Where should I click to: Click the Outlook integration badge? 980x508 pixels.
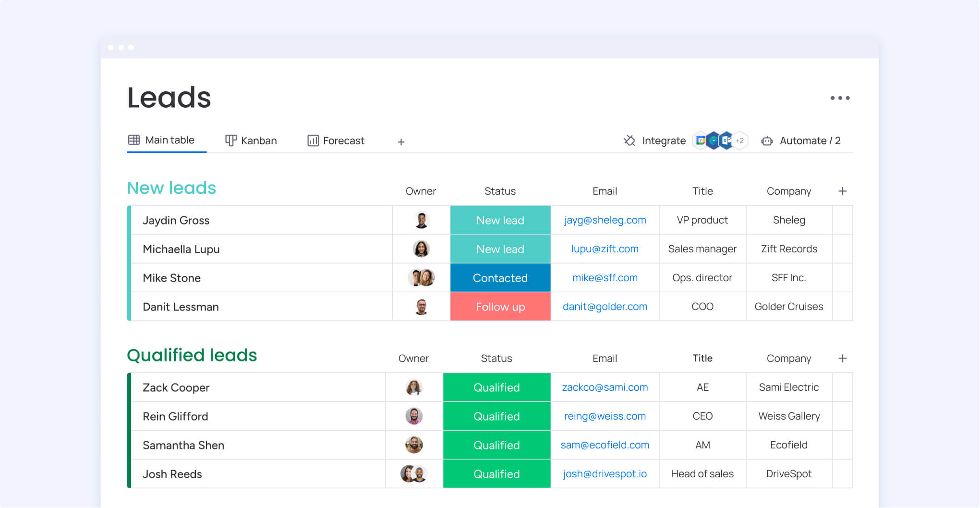pyautogui.click(x=725, y=140)
